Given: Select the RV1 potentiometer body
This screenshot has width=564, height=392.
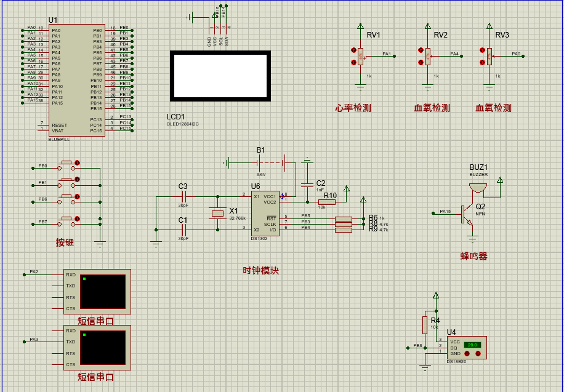Looking at the screenshot, I should [360, 57].
